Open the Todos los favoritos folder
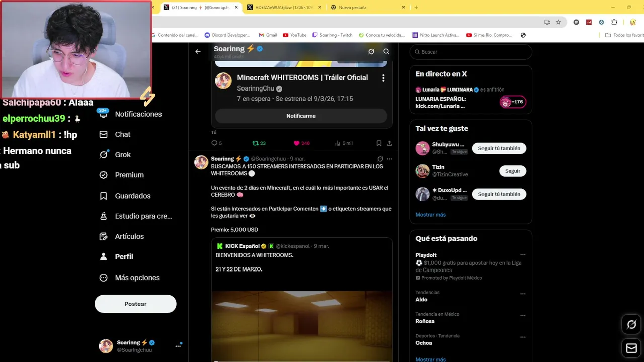 [x=624, y=35]
